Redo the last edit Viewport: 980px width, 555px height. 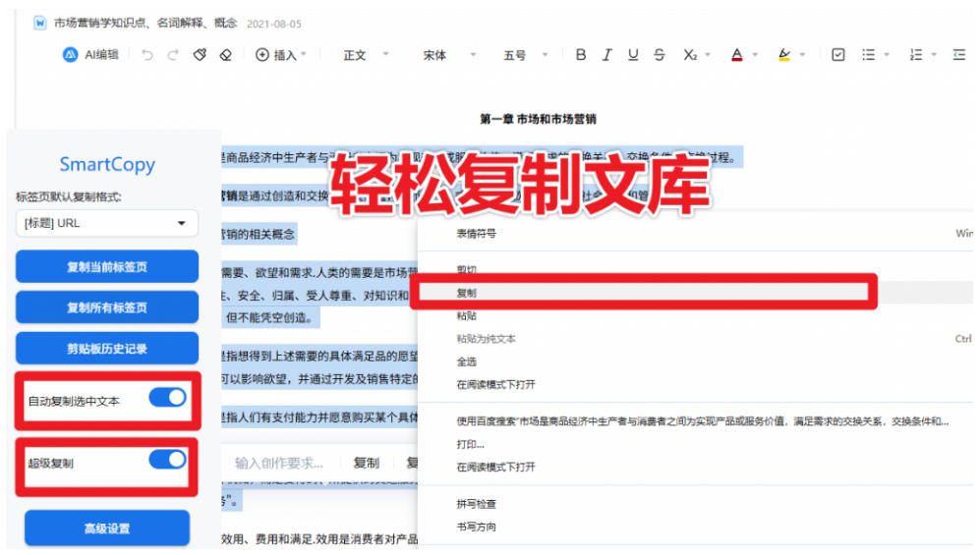click(x=173, y=55)
